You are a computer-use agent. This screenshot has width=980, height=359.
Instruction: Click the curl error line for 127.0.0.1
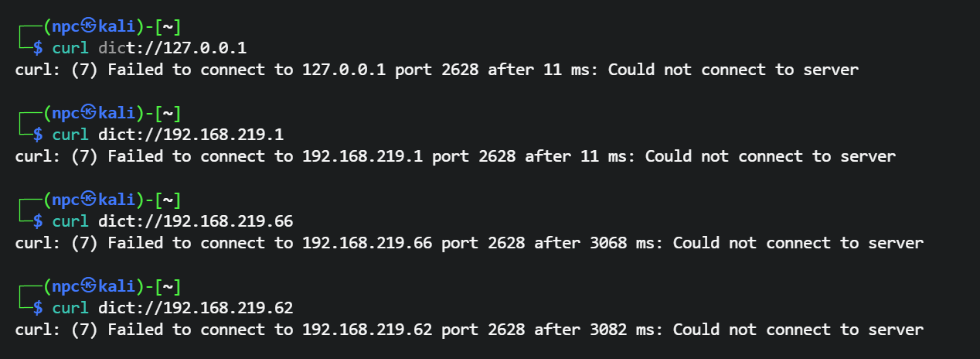point(437,70)
